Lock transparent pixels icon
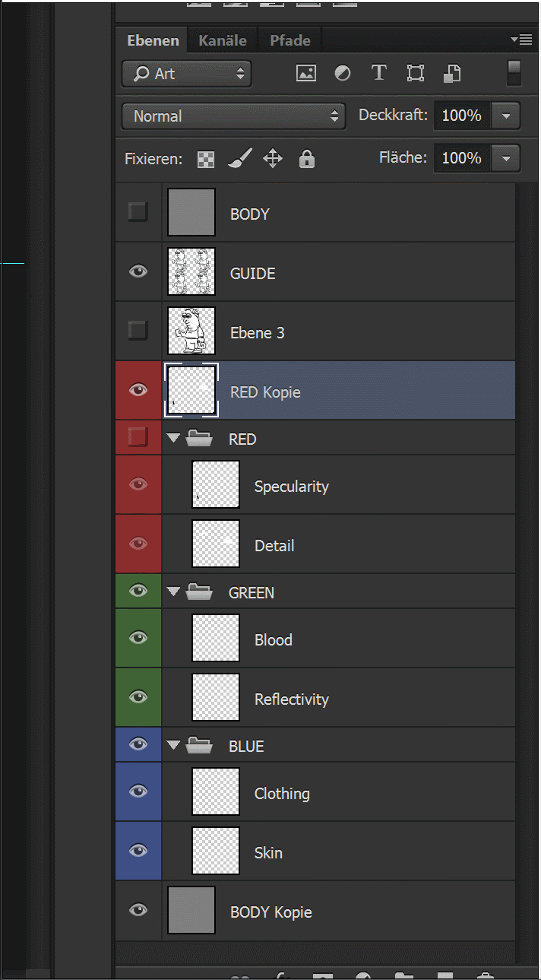The image size is (541, 980). click(x=206, y=159)
